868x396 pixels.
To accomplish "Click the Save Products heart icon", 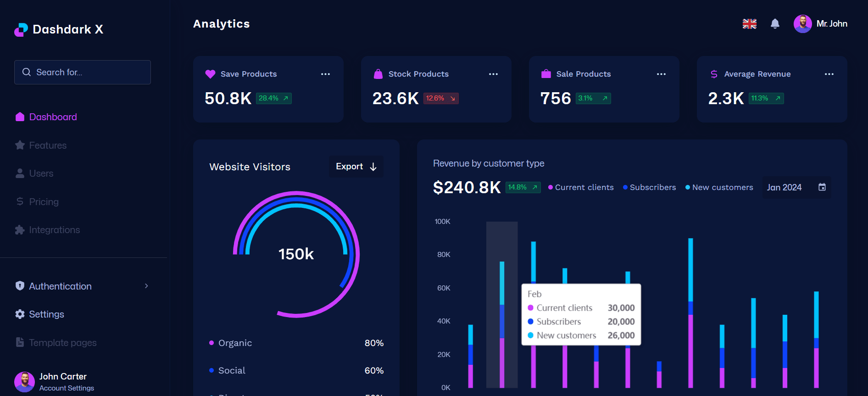I will point(210,74).
